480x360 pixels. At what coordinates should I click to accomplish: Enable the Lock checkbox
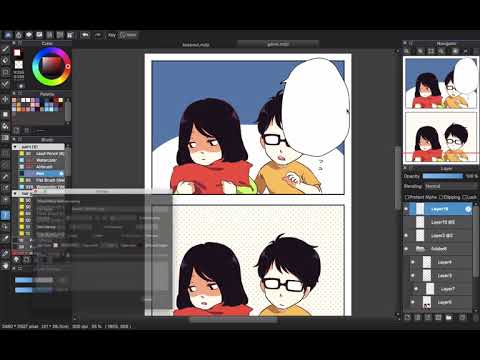(x=464, y=197)
